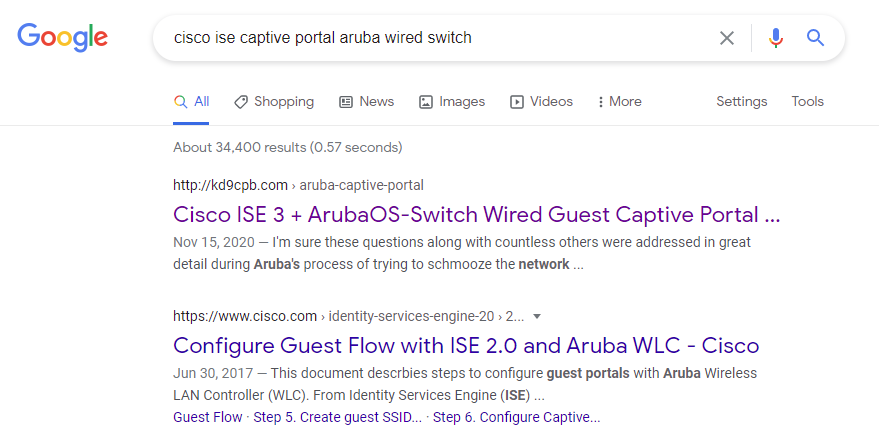Switch to the Shopping tab
This screenshot has height=438, width=879.
coord(274,102)
